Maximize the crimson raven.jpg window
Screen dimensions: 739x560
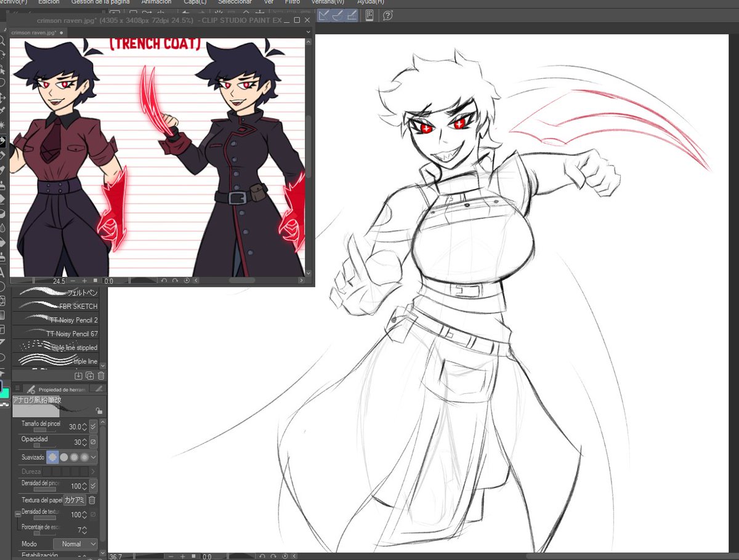[x=297, y=20]
